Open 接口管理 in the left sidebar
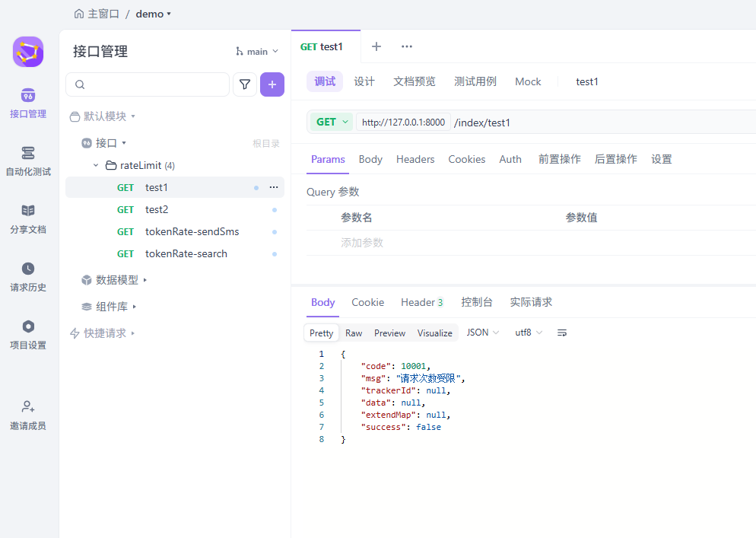 point(28,103)
